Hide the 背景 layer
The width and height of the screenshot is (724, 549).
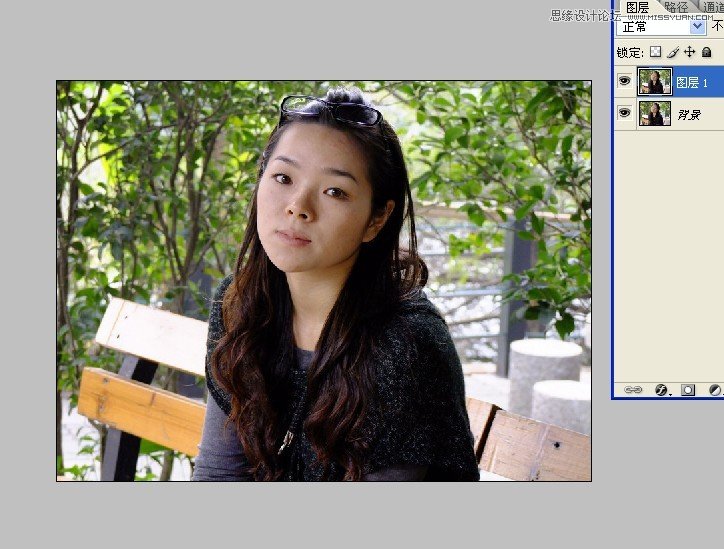tap(624, 113)
